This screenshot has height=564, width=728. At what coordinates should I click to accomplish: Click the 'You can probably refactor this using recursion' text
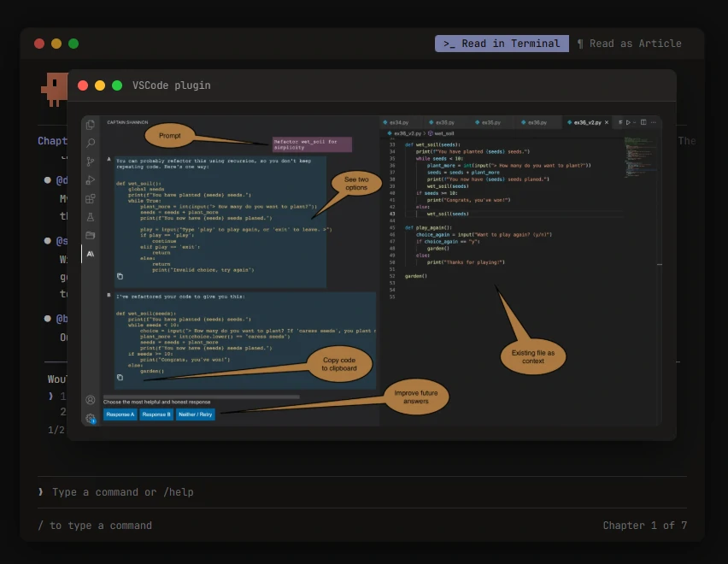coord(214,164)
